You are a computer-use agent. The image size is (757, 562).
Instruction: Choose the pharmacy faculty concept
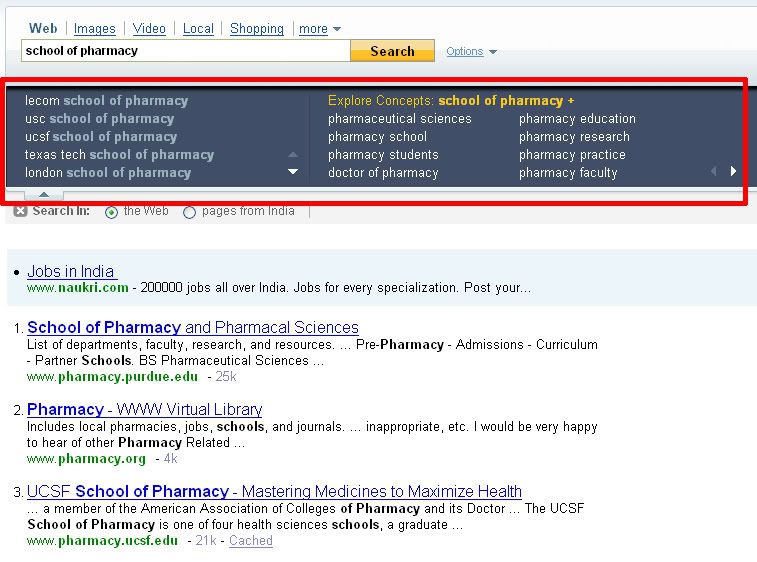(568, 172)
